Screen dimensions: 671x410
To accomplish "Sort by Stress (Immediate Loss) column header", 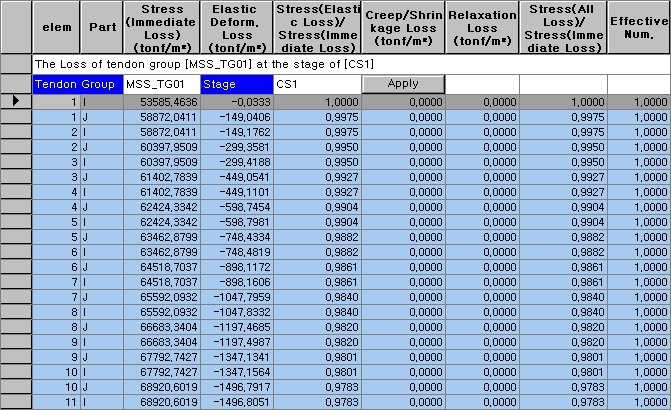I will (162, 27).
